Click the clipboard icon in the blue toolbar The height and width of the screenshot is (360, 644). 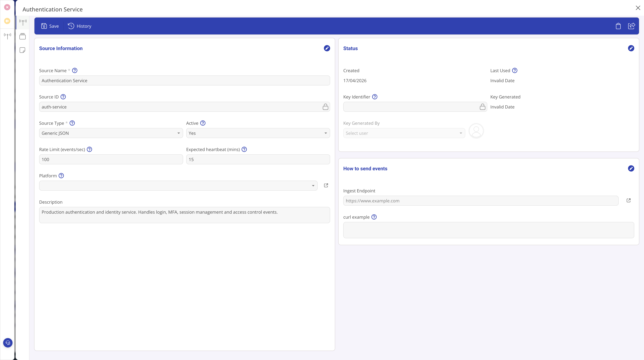(x=618, y=26)
